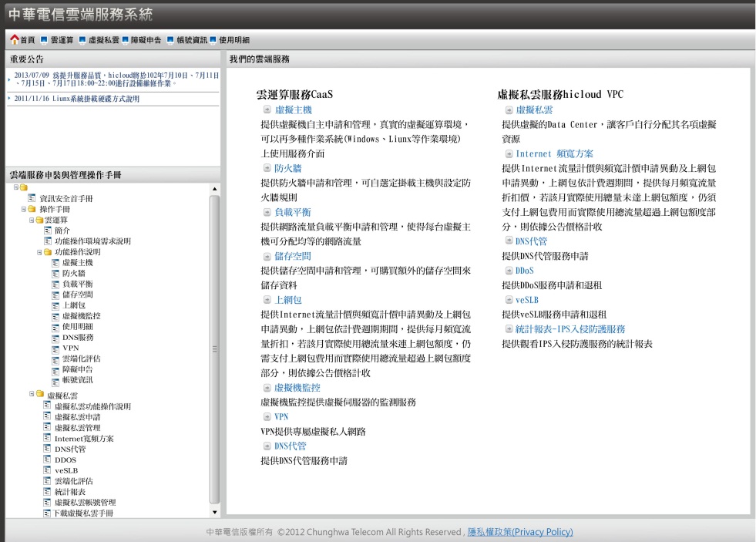Click the document icon beside 下載虛擬私雲手冊
Screen dimensions: 756x542
[47, 513]
